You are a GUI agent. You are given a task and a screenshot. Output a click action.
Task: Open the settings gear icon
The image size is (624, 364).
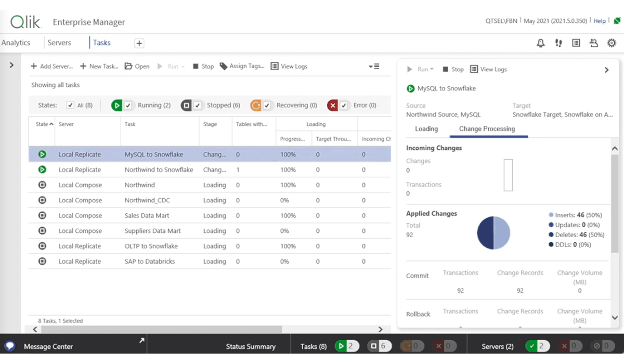pos(612,43)
